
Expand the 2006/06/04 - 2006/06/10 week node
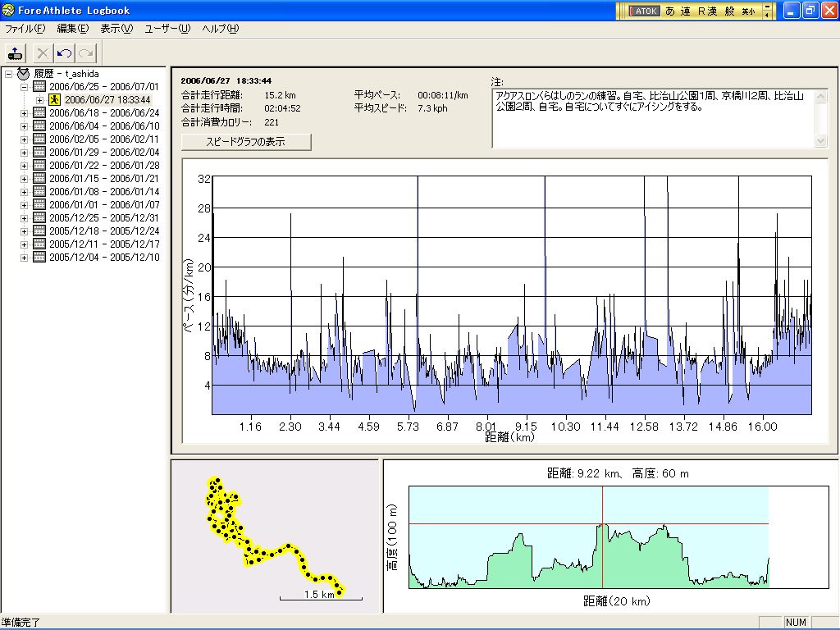24,126
